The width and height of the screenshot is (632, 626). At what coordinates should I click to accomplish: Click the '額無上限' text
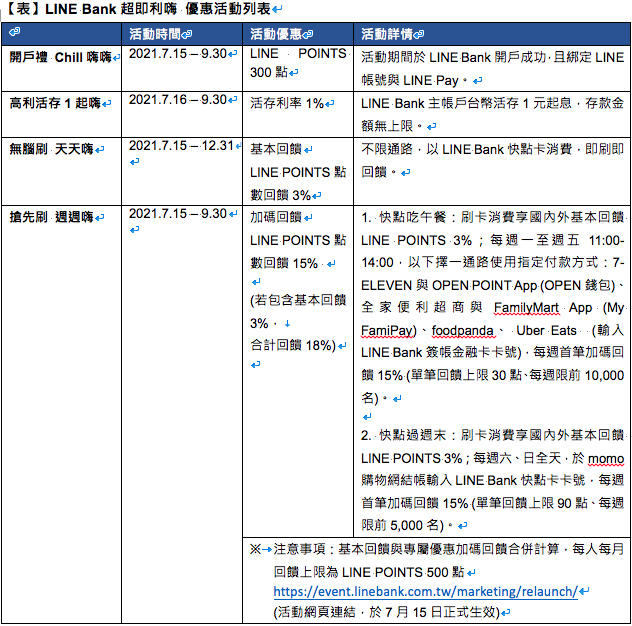[x=387, y=126]
